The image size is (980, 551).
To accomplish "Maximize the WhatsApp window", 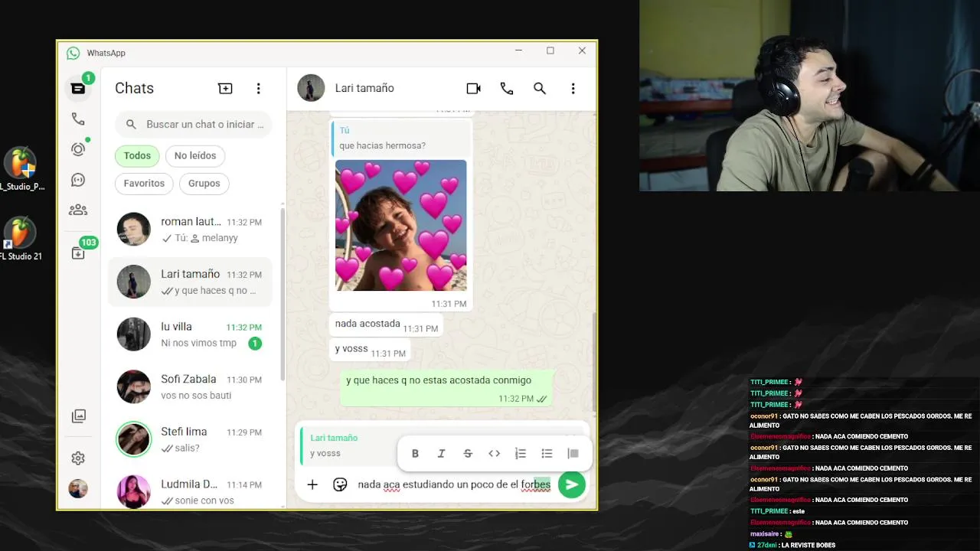I will click(550, 51).
